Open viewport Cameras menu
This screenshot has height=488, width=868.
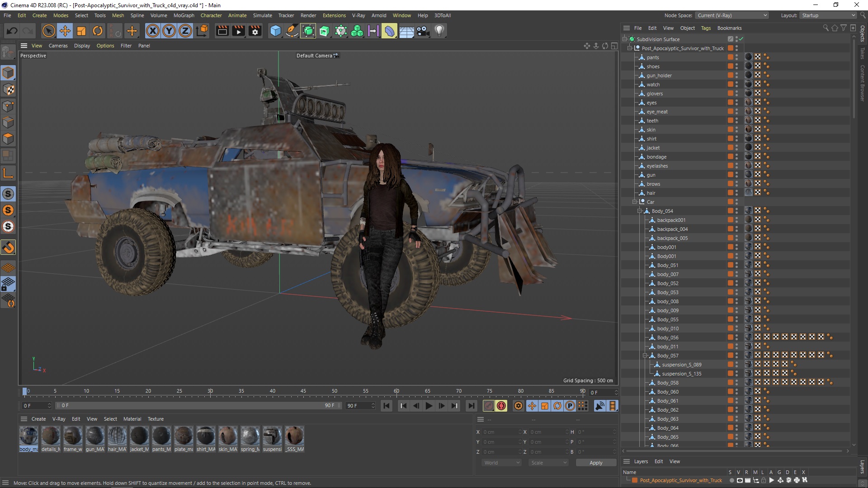[x=58, y=46]
